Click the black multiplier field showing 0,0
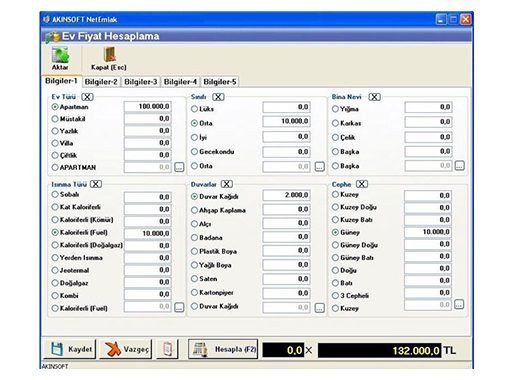The width and height of the screenshot is (510, 380). point(283,350)
